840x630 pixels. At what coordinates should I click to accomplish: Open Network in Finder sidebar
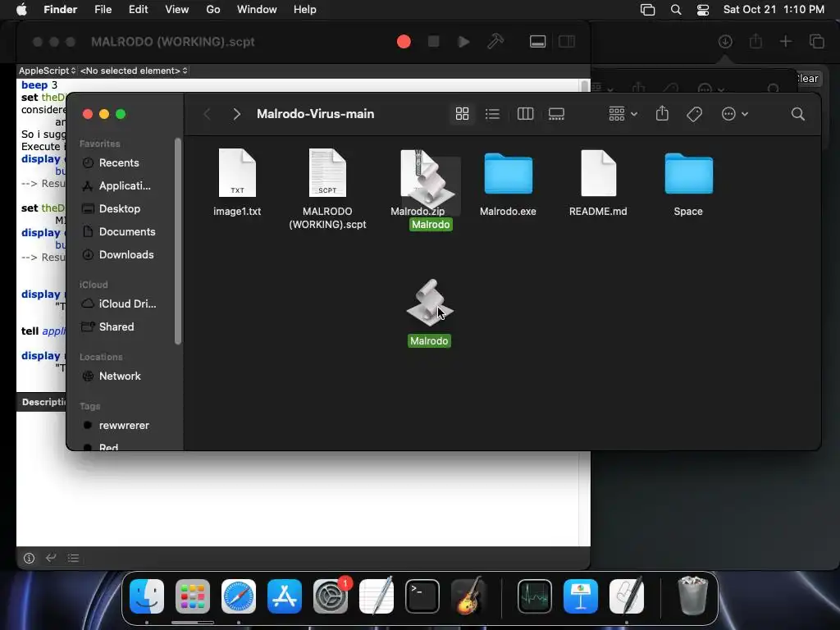pos(119,376)
